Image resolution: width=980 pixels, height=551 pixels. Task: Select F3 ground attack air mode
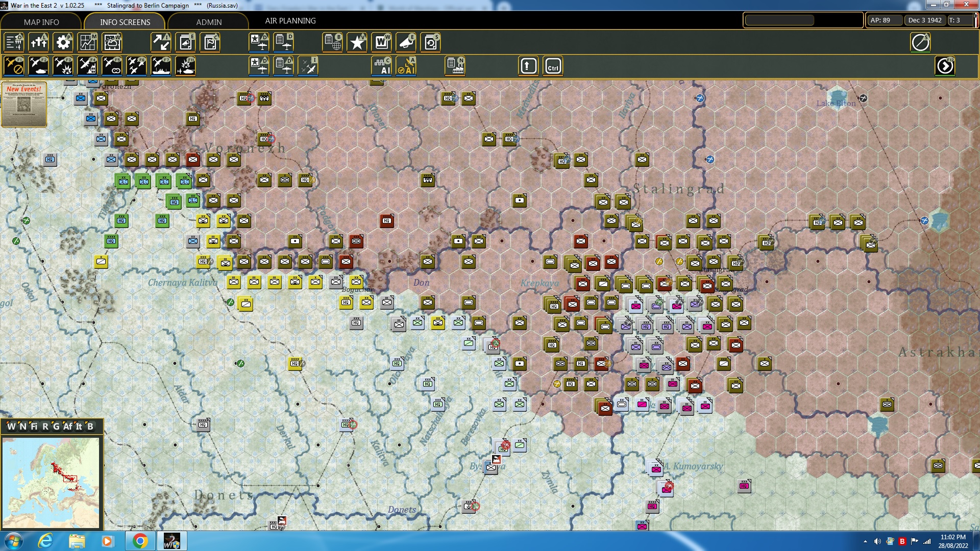point(63,66)
